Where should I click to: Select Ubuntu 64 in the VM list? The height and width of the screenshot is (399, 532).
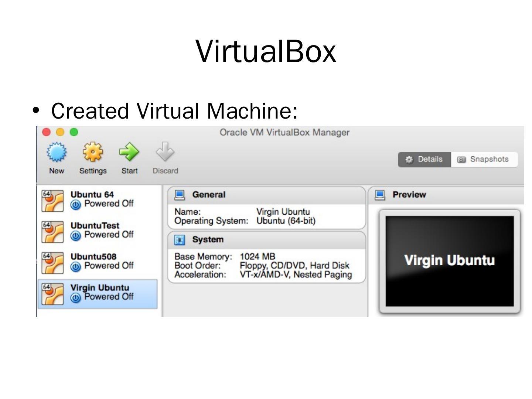98,200
